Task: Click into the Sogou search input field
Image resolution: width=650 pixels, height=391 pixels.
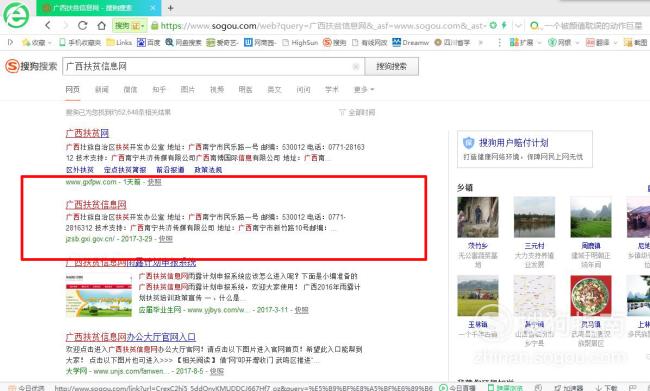Action: [213, 66]
